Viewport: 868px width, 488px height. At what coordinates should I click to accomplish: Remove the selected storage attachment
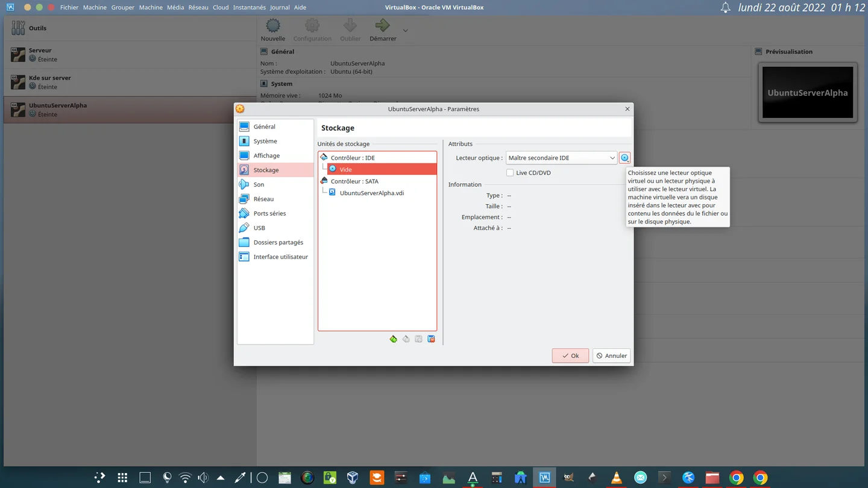point(432,339)
